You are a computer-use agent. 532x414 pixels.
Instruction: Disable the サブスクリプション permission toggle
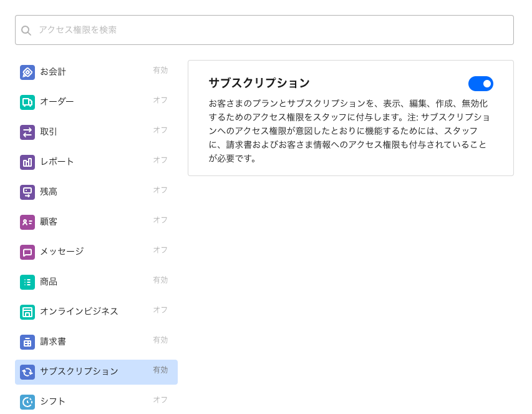pyautogui.click(x=480, y=84)
